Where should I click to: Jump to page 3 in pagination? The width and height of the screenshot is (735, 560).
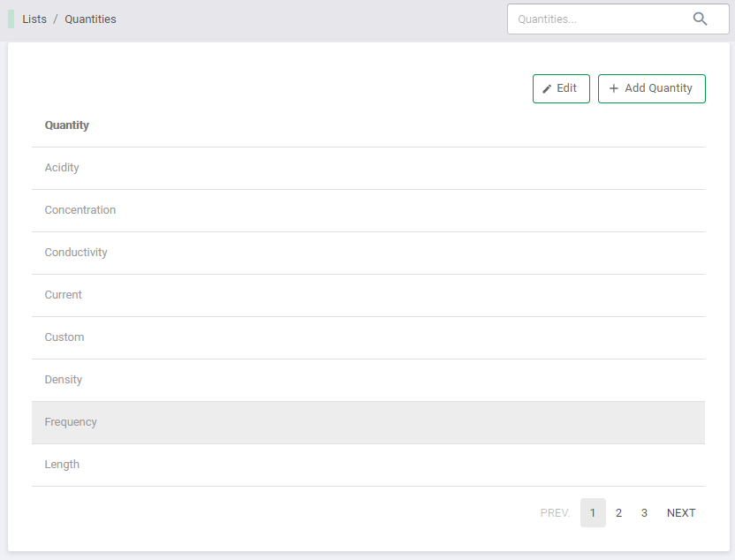point(644,513)
